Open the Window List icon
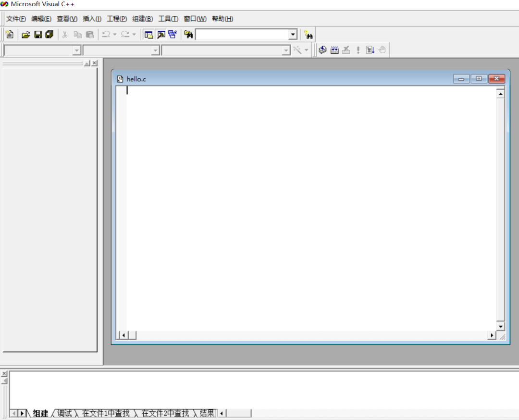Image resolution: width=519 pixels, height=420 pixels. (173, 35)
